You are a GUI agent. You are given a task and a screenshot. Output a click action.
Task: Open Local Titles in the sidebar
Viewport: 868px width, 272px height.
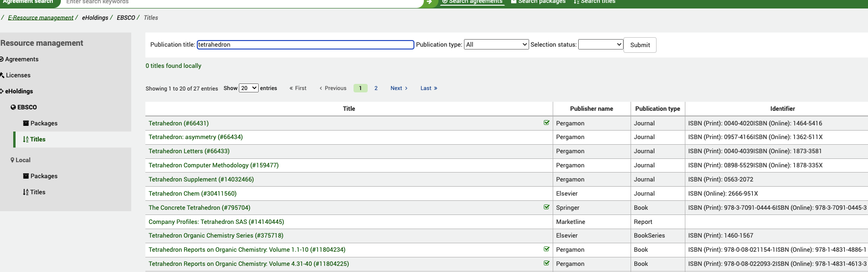(x=37, y=192)
